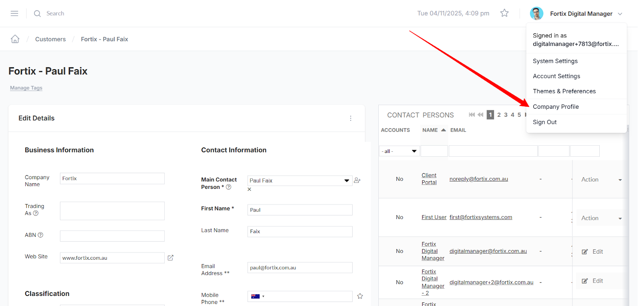Select System Settings from user menu
This screenshot has height=306, width=644.
pos(555,61)
